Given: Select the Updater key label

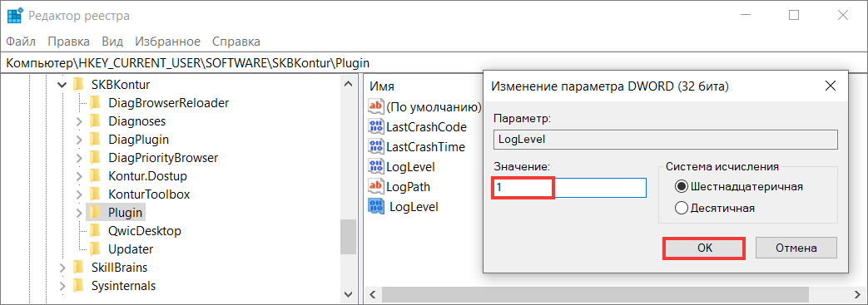Looking at the screenshot, I should tap(131, 249).
